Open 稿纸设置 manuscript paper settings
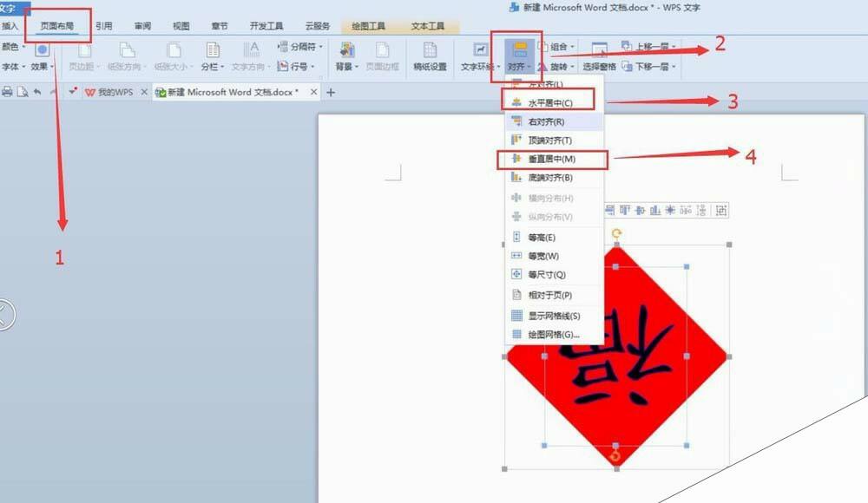Viewport: 868px width, 503px height. tap(431, 56)
